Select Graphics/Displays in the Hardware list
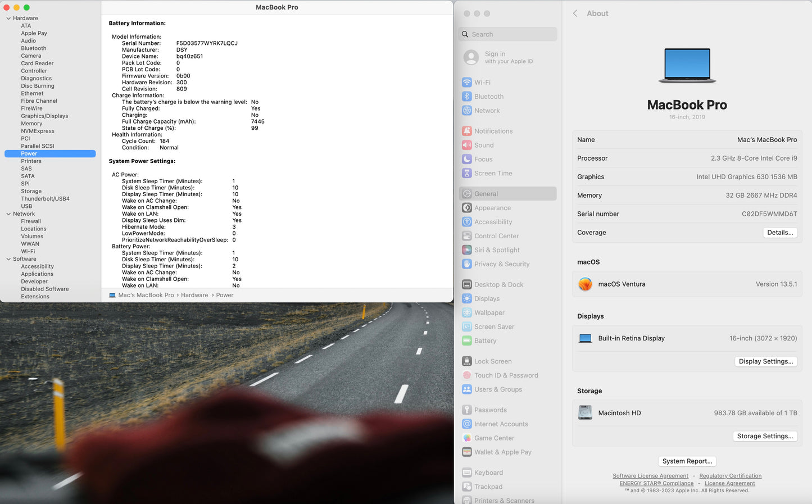Image resolution: width=812 pixels, height=504 pixels. [x=44, y=116]
